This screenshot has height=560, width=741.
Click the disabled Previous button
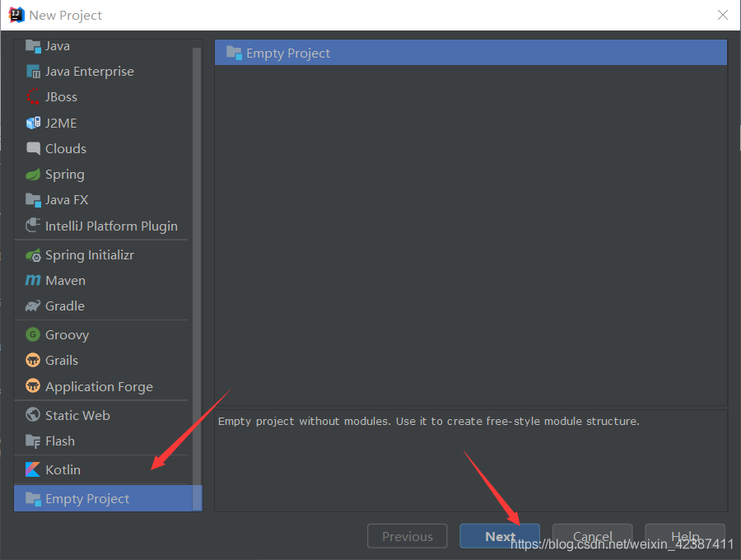coord(408,536)
